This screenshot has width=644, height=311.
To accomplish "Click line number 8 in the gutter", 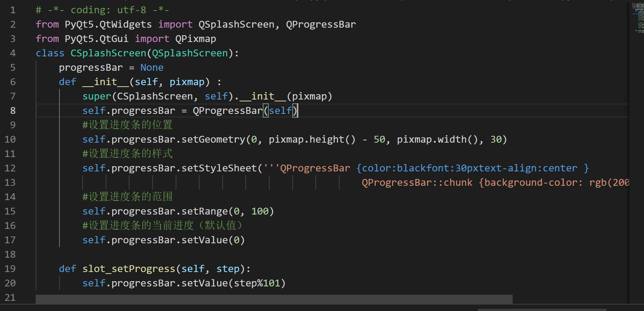I will 12,110.
